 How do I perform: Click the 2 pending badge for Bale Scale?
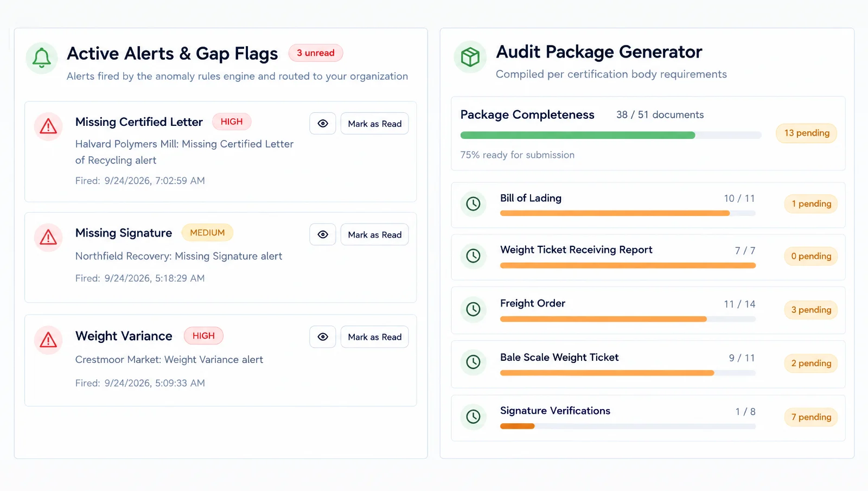[x=811, y=363]
